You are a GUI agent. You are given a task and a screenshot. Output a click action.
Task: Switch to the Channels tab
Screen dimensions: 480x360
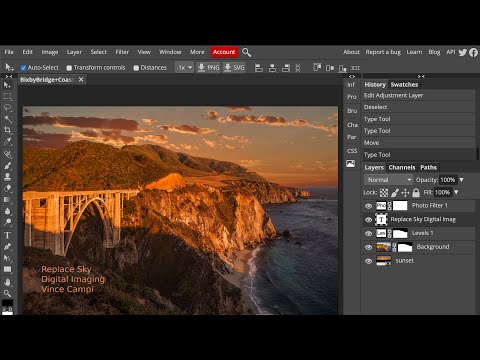(402, 167)
